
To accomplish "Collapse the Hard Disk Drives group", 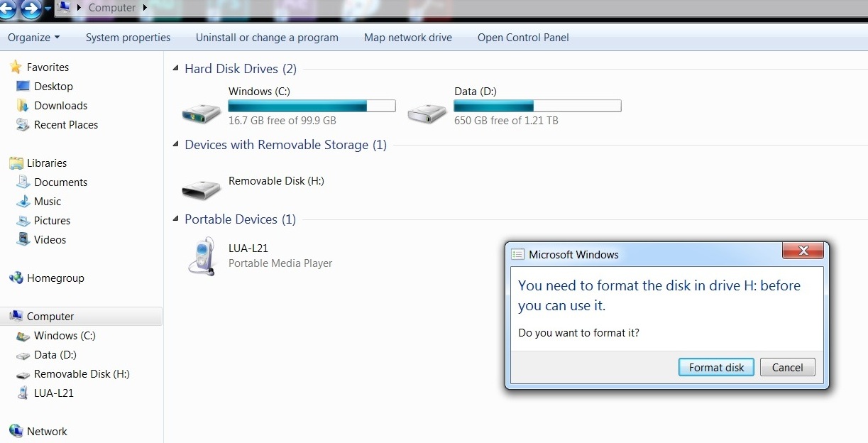I will (176, 69).
